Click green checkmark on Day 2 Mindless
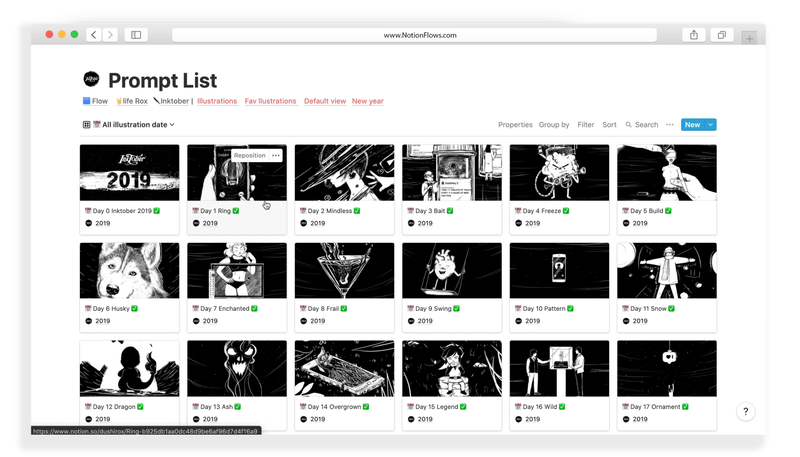Image resolution: width=800 pixels, height=457 pixels. [x=357, y=211]
